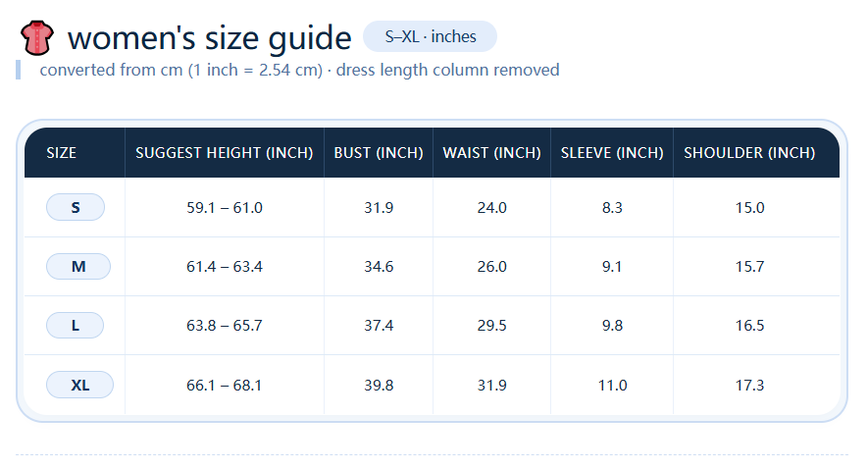The image size is (868, 469).
Task: Click the S–XL · inches badge
Action: point(430,36)
